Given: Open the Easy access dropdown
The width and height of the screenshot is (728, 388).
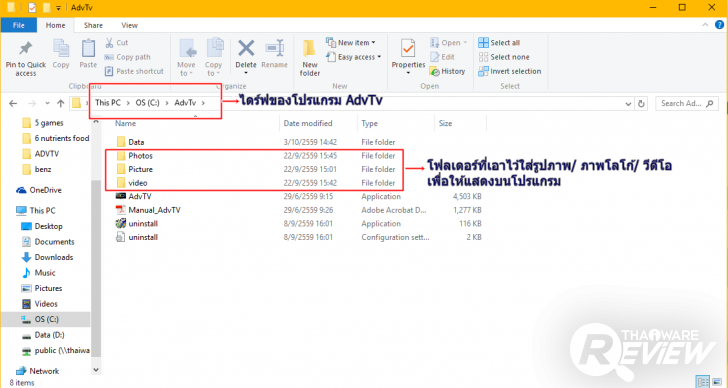Looking at the screenshot, I should (353, 57).
